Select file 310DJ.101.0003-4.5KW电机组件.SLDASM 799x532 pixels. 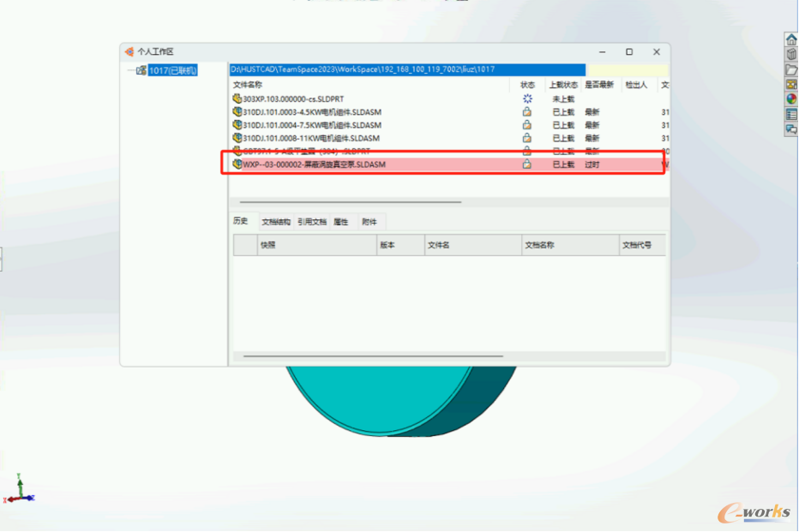pos(311,112)
